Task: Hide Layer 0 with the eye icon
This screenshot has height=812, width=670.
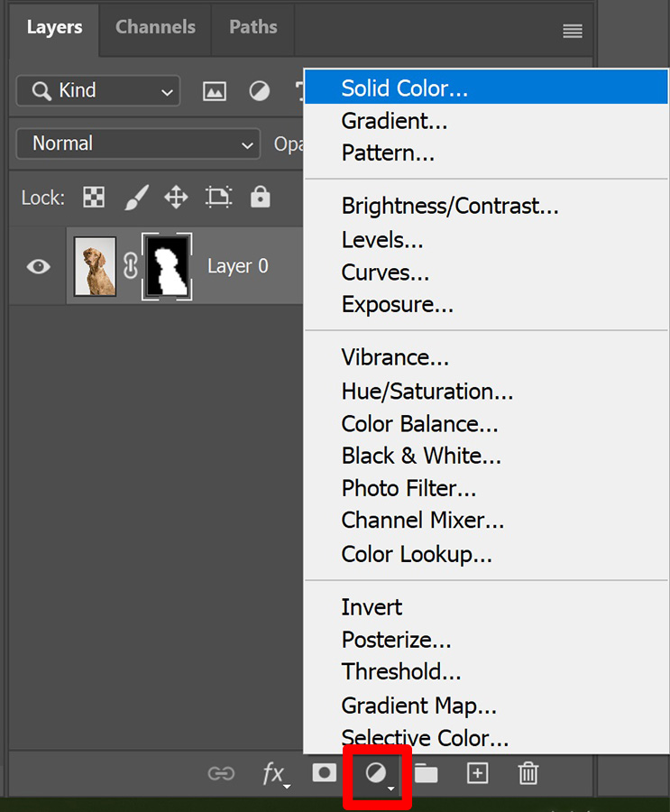Action: pyautogui.click(x=38, y=267)
